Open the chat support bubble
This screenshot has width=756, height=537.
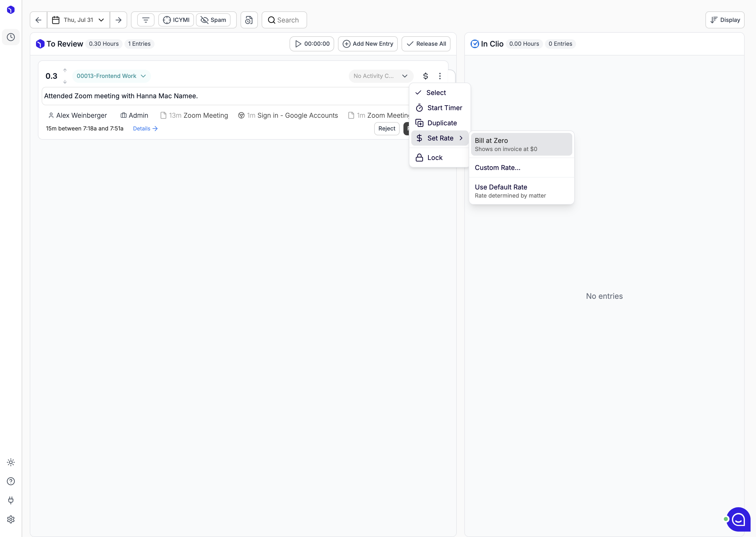738,519
